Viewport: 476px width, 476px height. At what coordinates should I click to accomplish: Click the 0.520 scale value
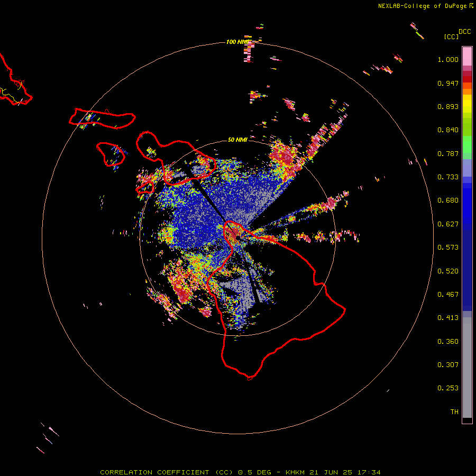point(448,271)
